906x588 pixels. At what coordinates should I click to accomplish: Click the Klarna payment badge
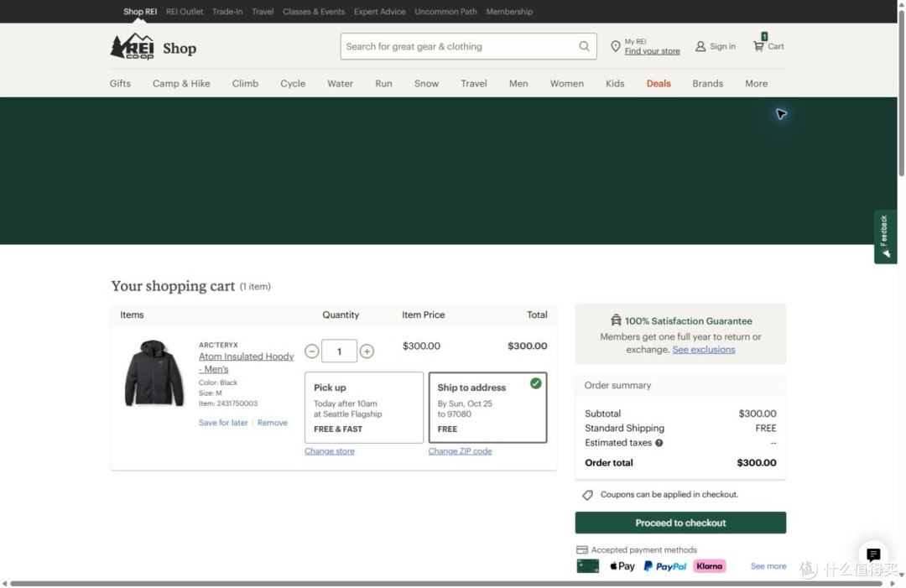(710, 566)
